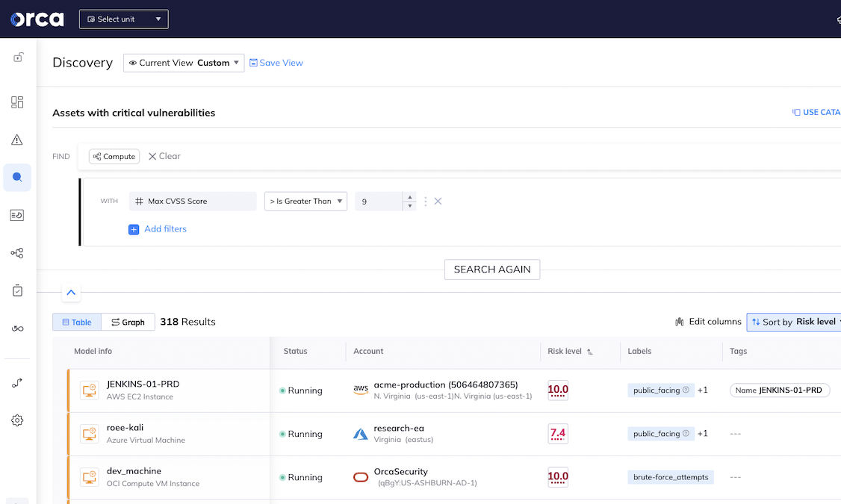This screenshot has width=841, height=504.
Task: Switch to Table view
Action: 76,322
